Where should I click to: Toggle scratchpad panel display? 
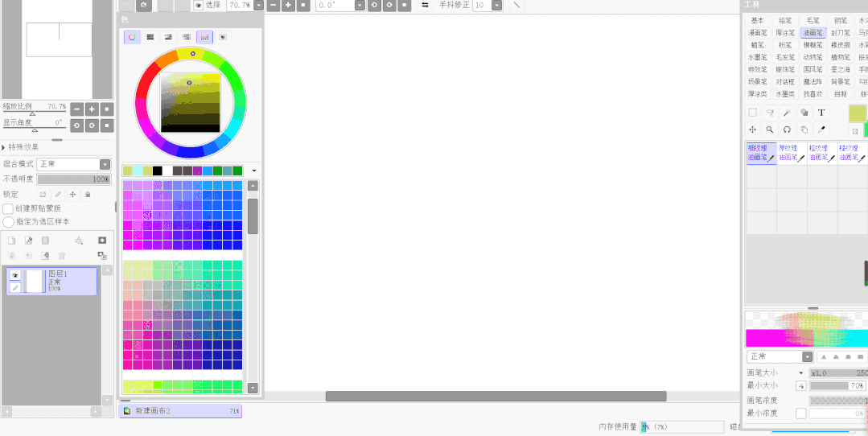(x=223, y=37)
